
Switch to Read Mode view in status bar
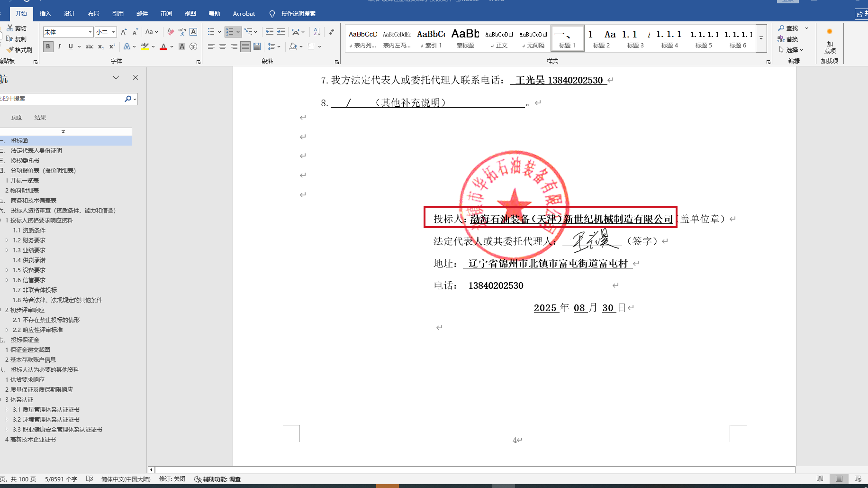click(820, 479)
